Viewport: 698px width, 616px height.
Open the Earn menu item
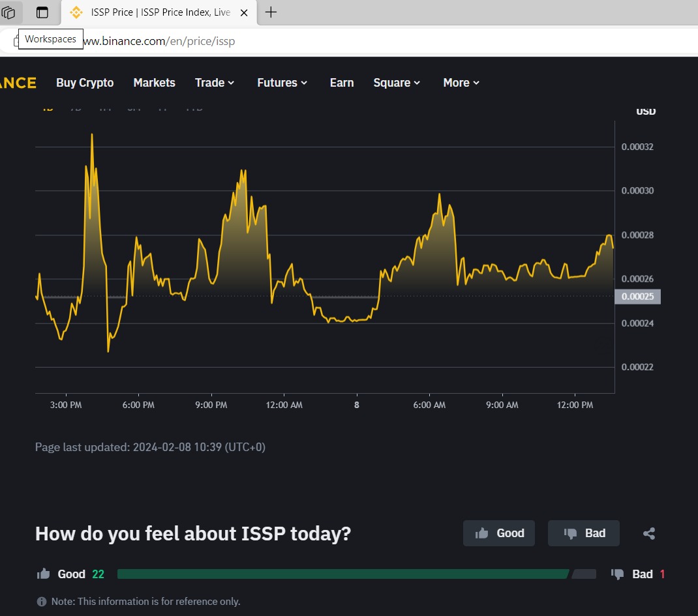pos(341,83)
